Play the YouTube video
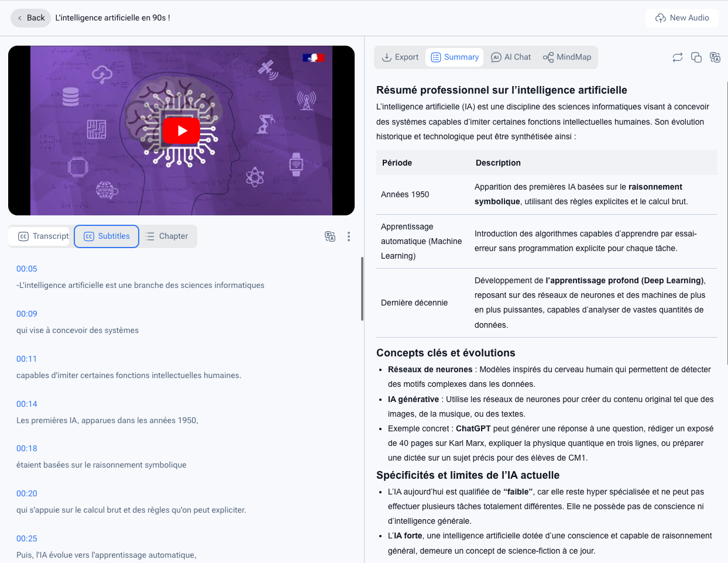This screenshot has width=728, height=563. coord(181,131)
